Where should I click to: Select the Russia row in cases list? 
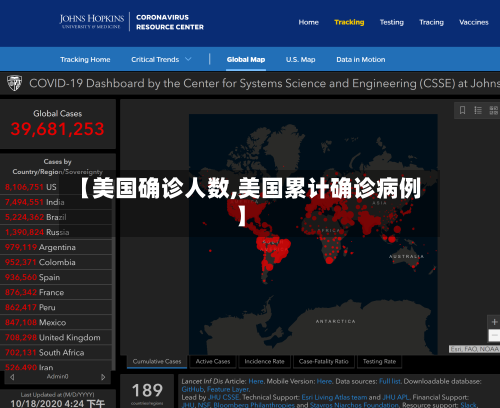(56, 232)
